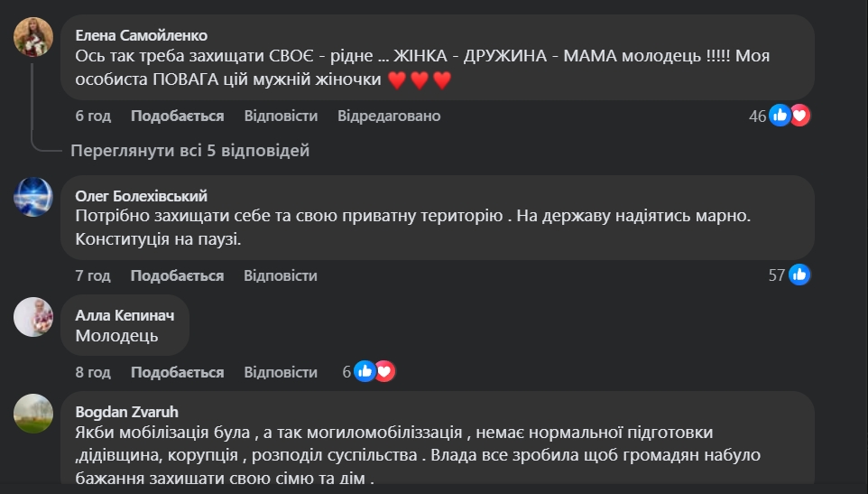
Task: Like Олег Болехівський's comment via Подобається
Action: pyautogui.click(x=177, y=275)
